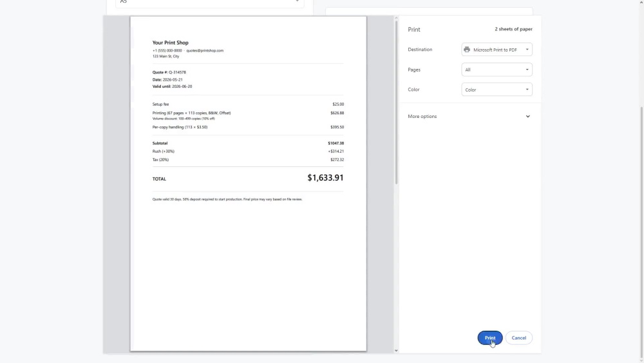Viewport: 644px width, 363px height.
Task: Click the printing line amount $626.88
Action: tap(337, 113)
